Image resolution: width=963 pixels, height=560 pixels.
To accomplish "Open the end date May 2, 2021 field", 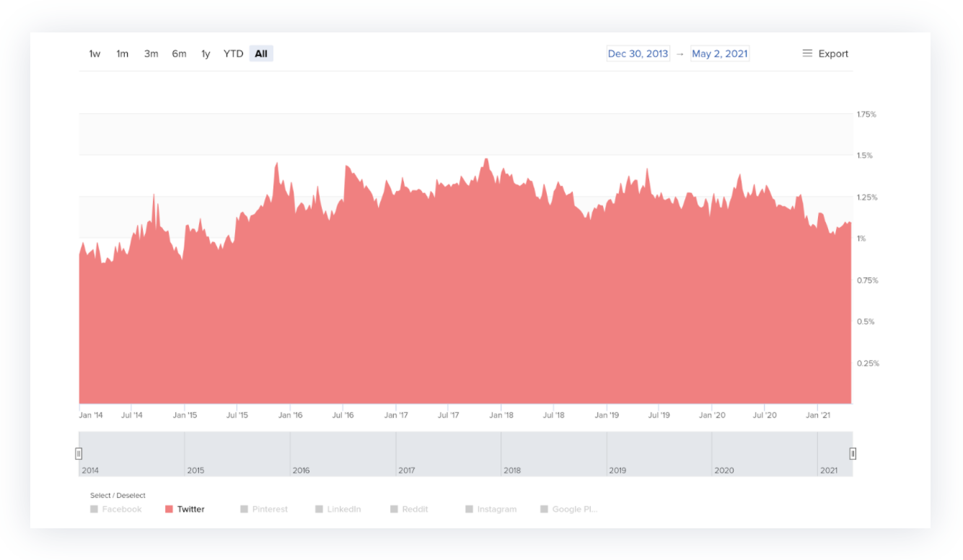I will (719, 54).
